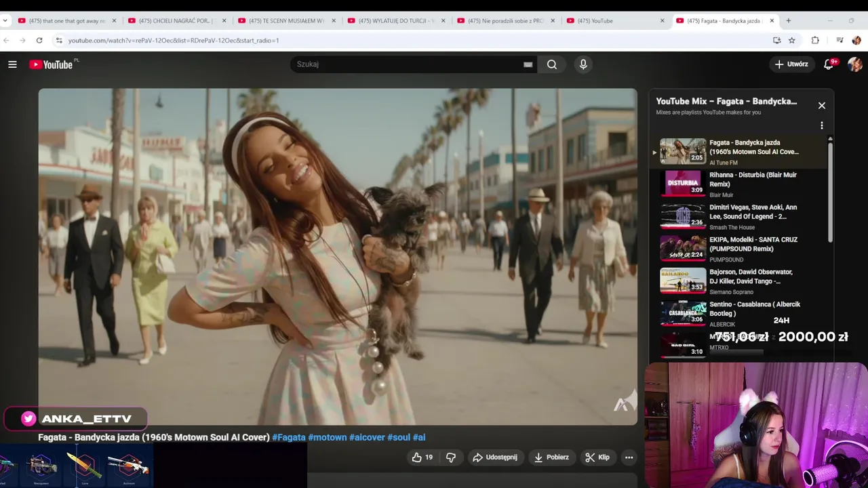The height and width of the screenshot is (488, 868).
Task: Click the install or cast icon in address bar
Action: (776, 41)
